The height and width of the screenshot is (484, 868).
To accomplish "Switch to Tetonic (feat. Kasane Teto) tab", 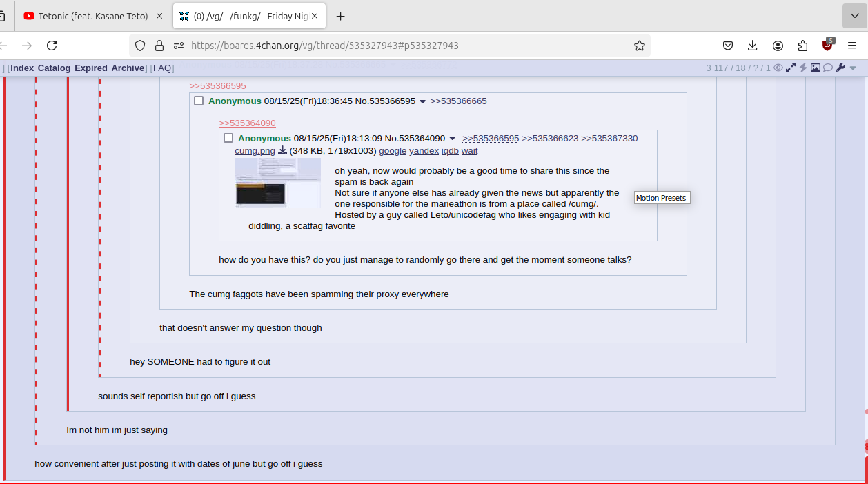I will click(x=92, y=16).
